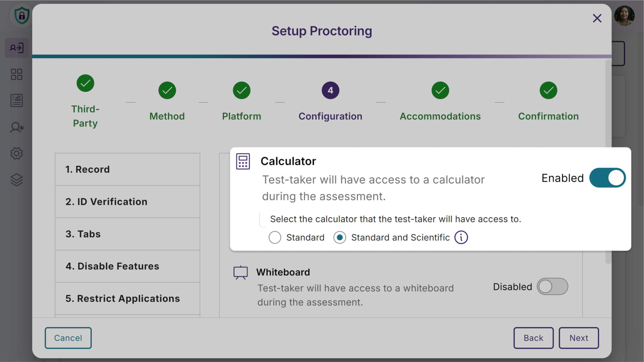
Task: Open the Record section tab
Action: pos(127,169)
